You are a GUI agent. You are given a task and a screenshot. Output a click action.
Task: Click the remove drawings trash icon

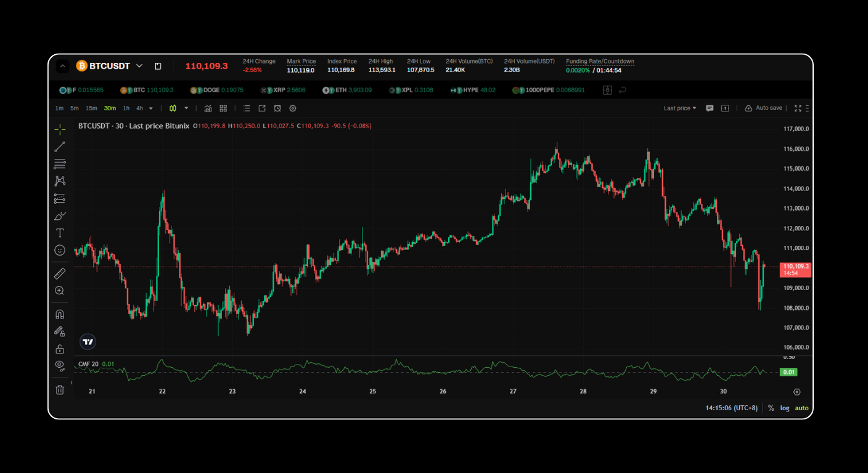(x=60, y=390)
